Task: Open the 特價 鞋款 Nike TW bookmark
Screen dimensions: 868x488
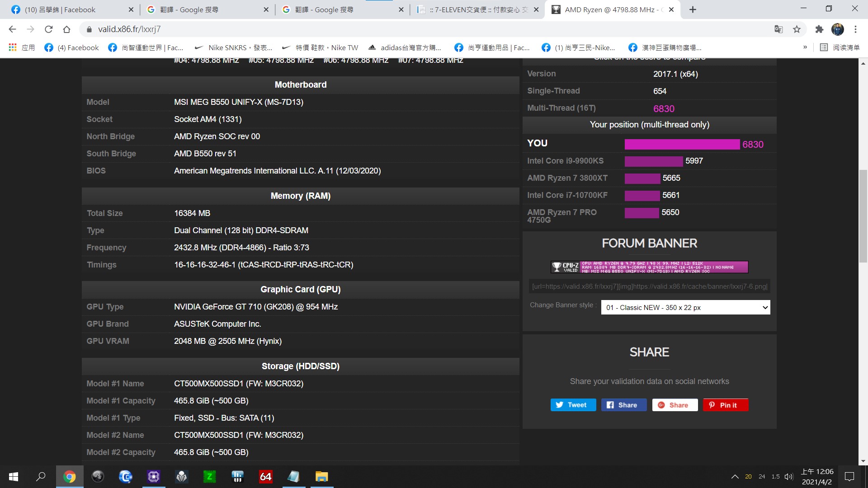Action: tap(320, 47)
